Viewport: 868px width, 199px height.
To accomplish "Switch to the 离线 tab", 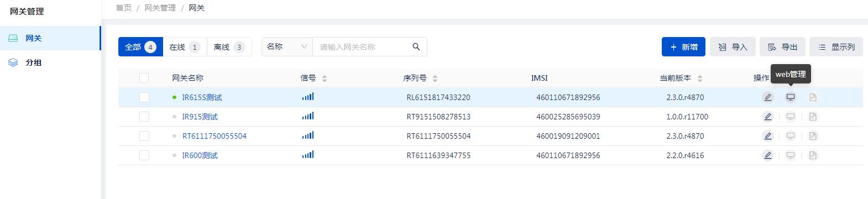I will (x=229, y=47).
